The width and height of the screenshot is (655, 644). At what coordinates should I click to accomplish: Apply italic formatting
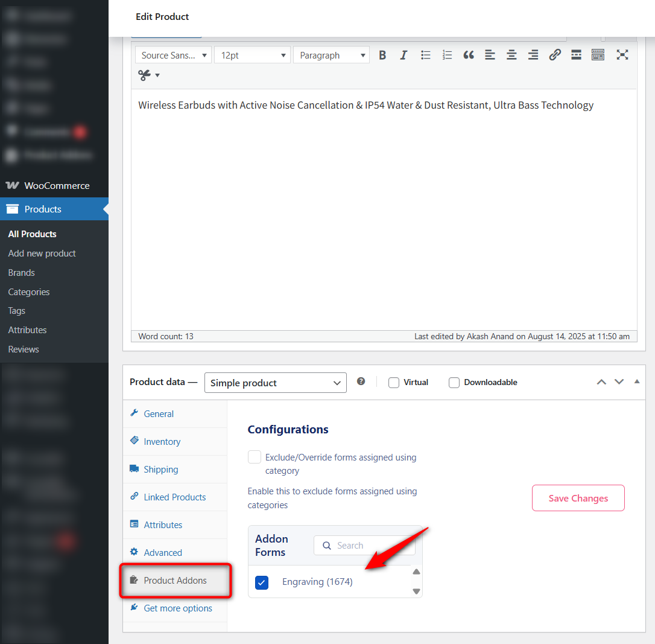pos(403,54)
